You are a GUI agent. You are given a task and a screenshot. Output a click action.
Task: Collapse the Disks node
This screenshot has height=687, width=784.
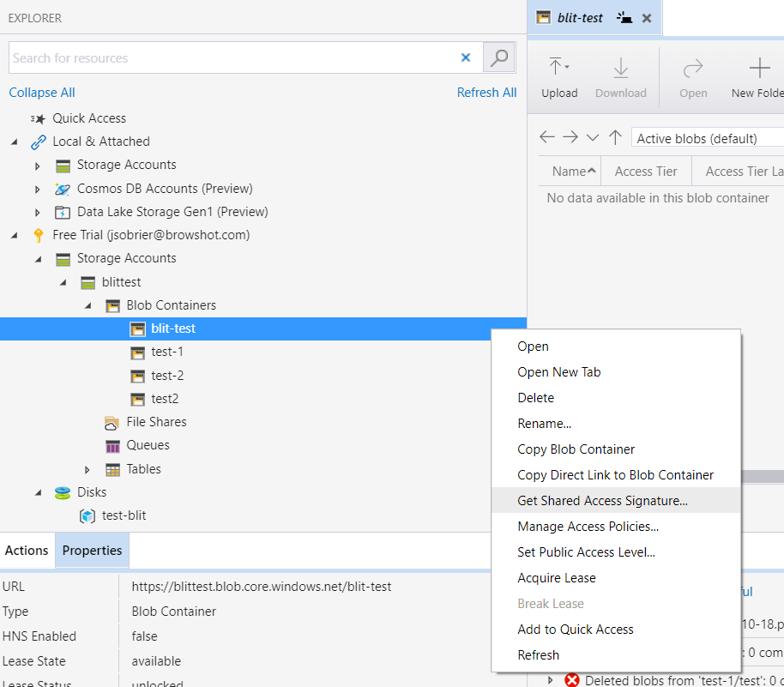click(39, 493)
